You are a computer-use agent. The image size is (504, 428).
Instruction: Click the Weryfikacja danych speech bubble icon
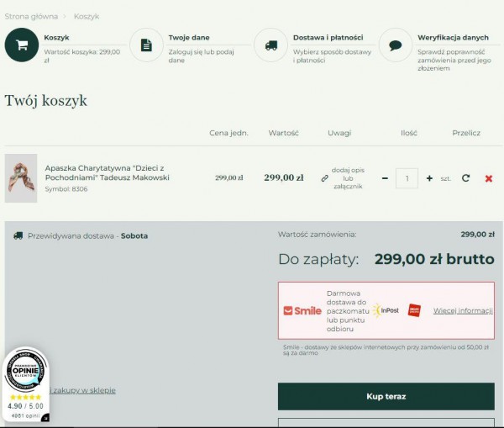pyautogui.click(x=396, y=45)
